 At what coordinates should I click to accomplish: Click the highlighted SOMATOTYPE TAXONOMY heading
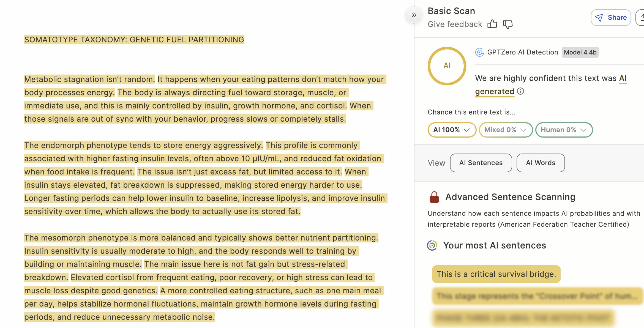tap(134, 40)
